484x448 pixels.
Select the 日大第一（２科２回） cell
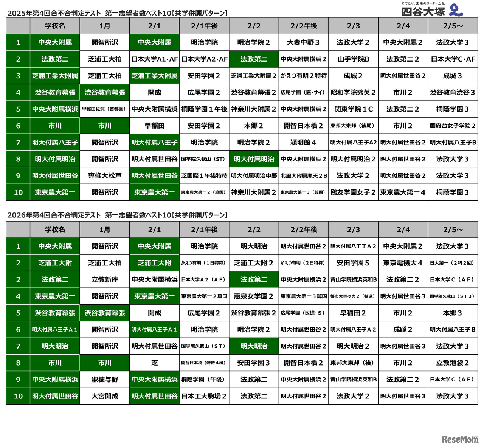453,263
